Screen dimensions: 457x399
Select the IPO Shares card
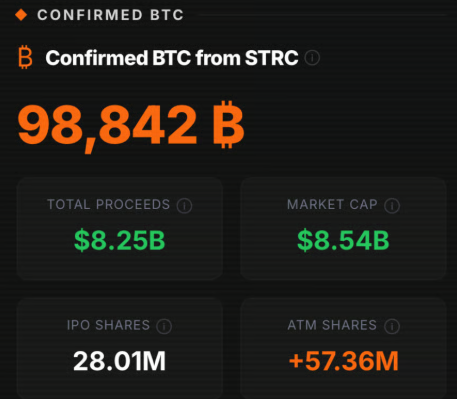(x=120, y=348)
